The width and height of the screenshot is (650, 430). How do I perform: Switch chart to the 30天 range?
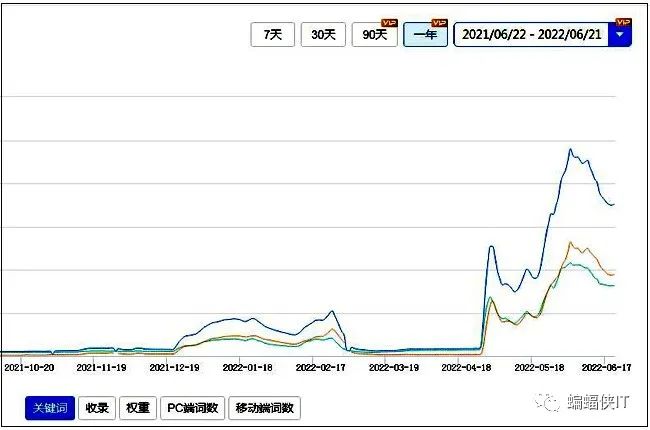click(x=323, y=35)
